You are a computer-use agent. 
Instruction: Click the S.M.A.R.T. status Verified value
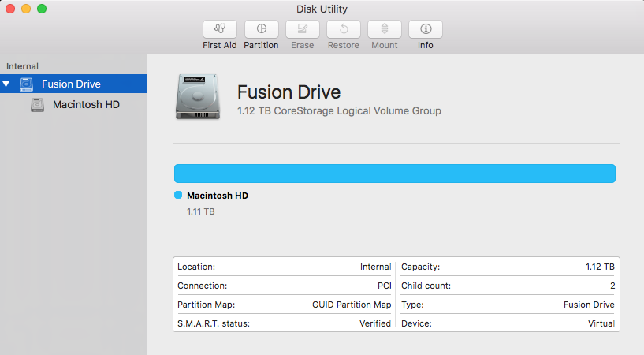[x=375, y=323]
